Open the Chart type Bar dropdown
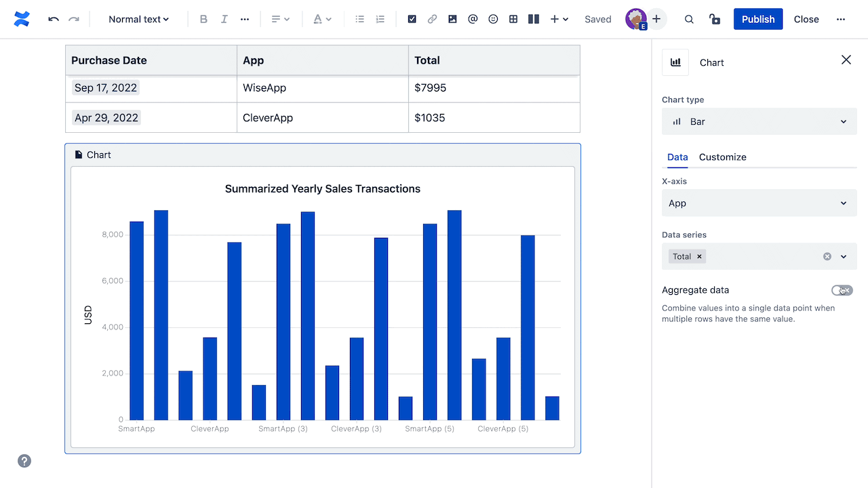The image size is (868, 488). [759, 121]
